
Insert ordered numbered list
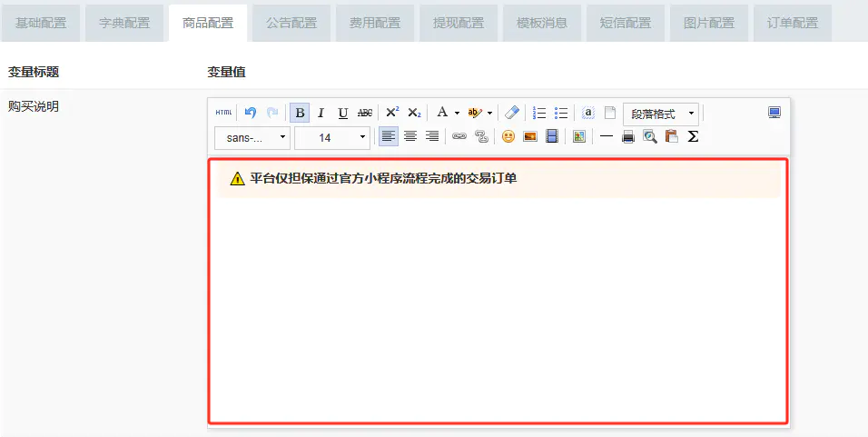coord(539,113)
